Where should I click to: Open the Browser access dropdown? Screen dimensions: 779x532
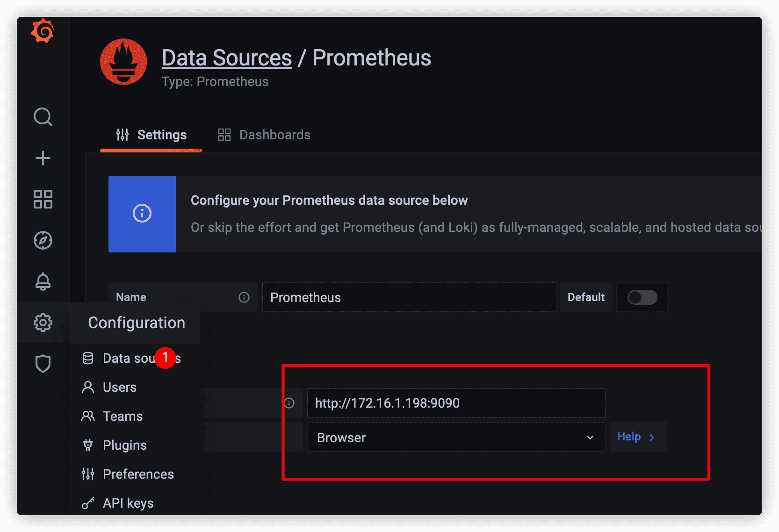(x=456, y=438)
